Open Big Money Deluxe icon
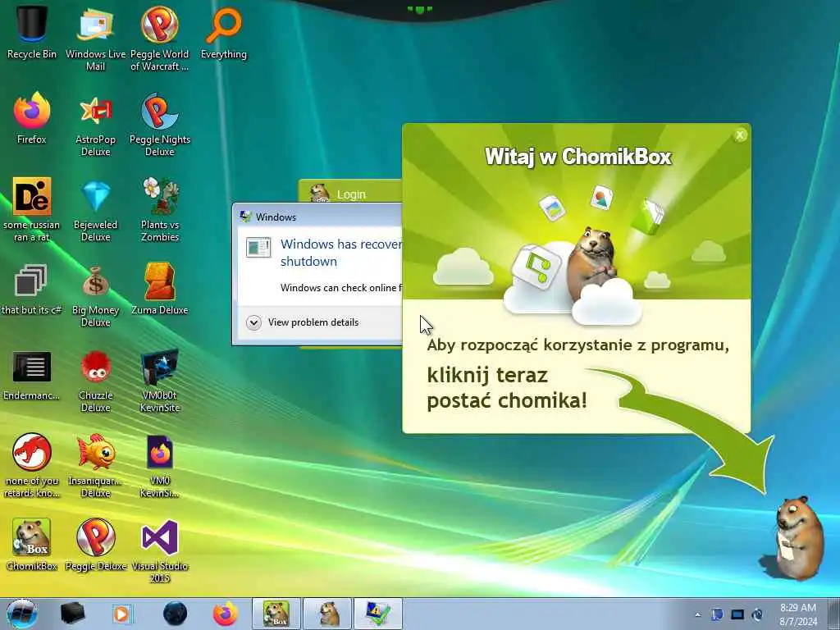This screenshot has height=630, width=840. point(95,294)
